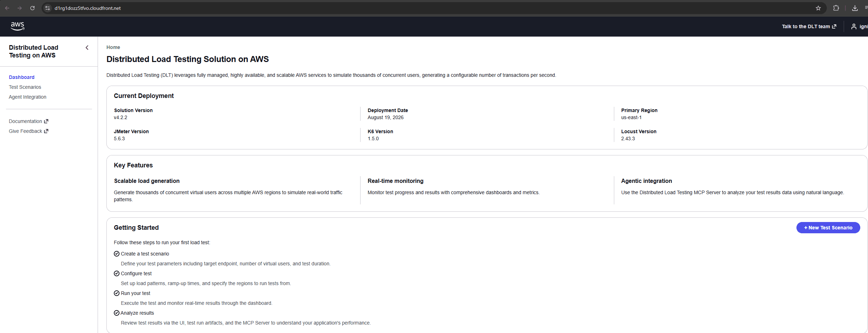Image resolution: width=868 pixels, height=333 pixels.
Task: Go back in the browser
Action: tap(7, 8)
